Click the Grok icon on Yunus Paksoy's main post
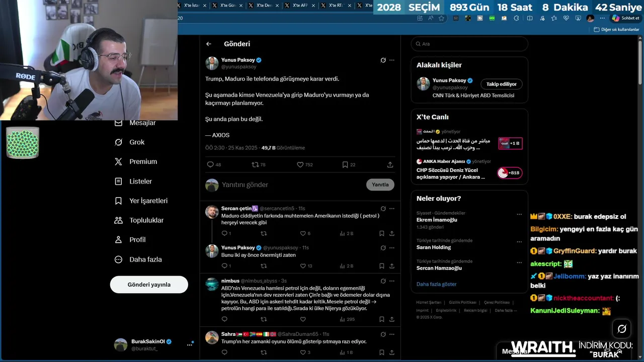 383,60
